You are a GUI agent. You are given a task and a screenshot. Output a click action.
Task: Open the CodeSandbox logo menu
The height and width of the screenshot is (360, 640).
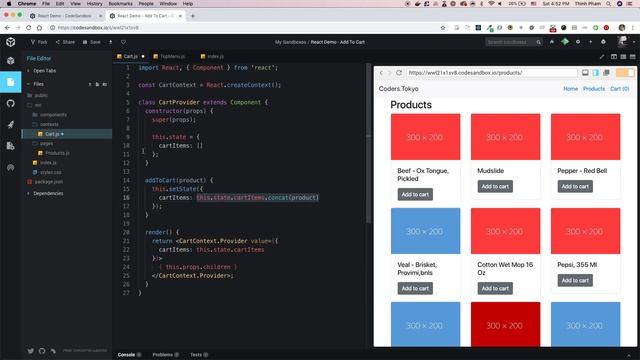tap(11, 42)
